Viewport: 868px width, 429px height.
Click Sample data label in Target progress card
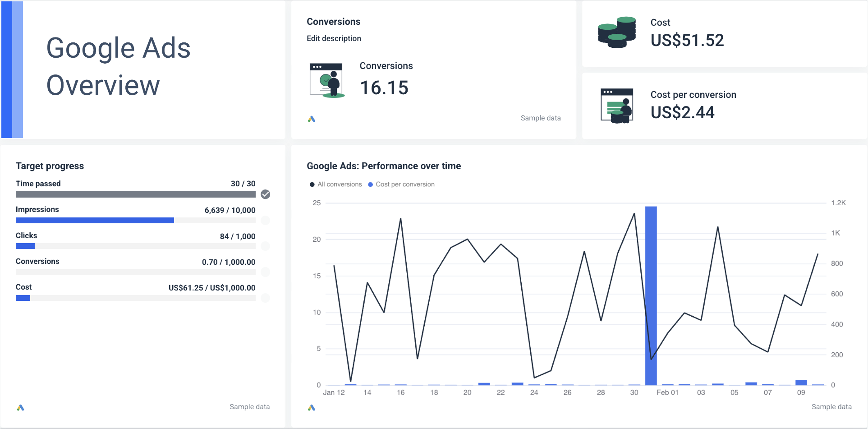[250, 407]
